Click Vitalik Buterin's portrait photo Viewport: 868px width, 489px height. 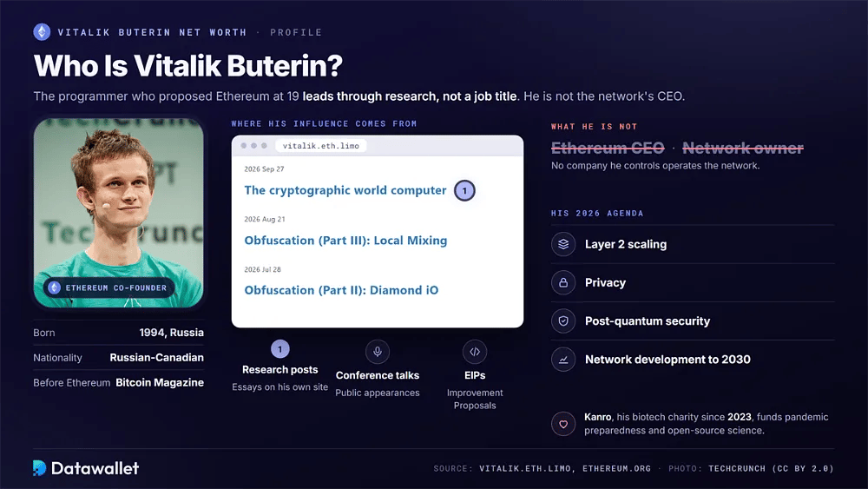tap(118, 213)
